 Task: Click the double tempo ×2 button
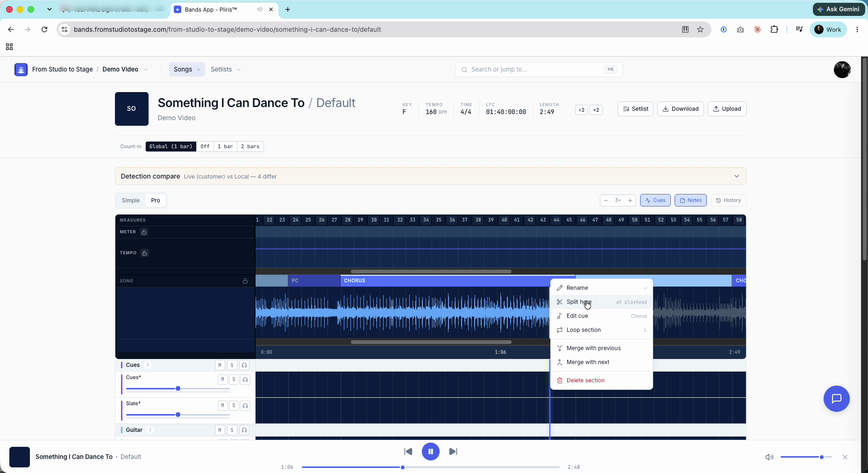(596, 110)
